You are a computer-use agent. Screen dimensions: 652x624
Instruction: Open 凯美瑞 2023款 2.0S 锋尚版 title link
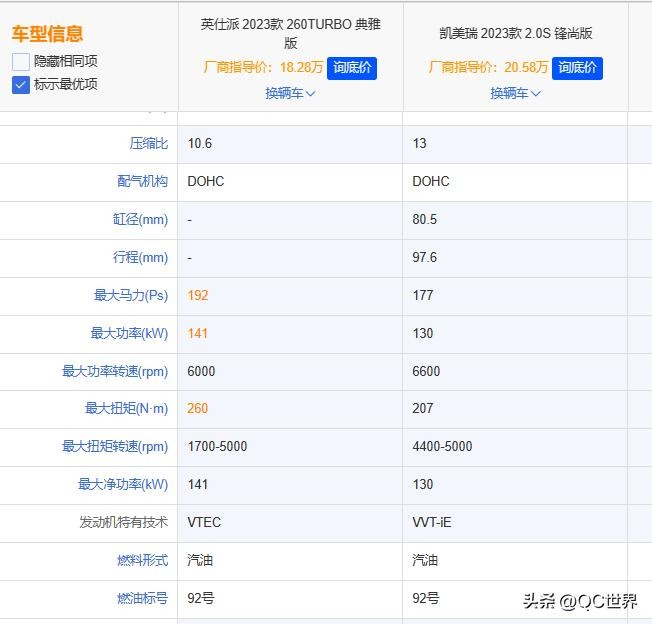click(515, 33)
